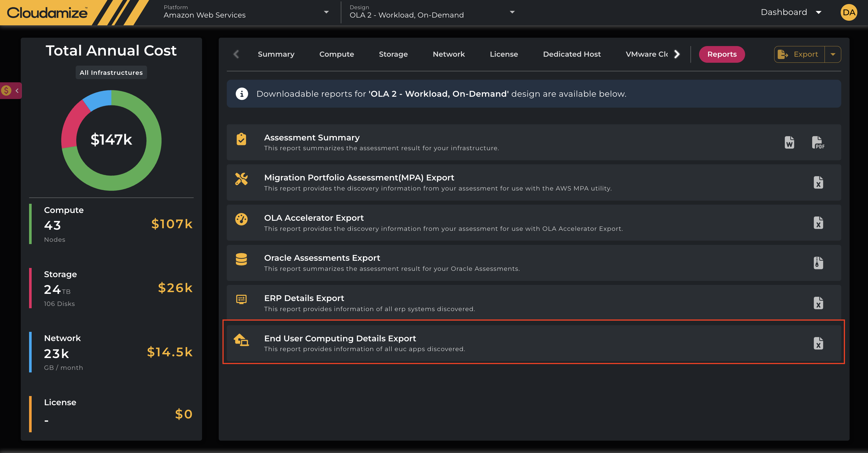Select the Network cost row $14.5k
The image size is (868, 453).
111,352
